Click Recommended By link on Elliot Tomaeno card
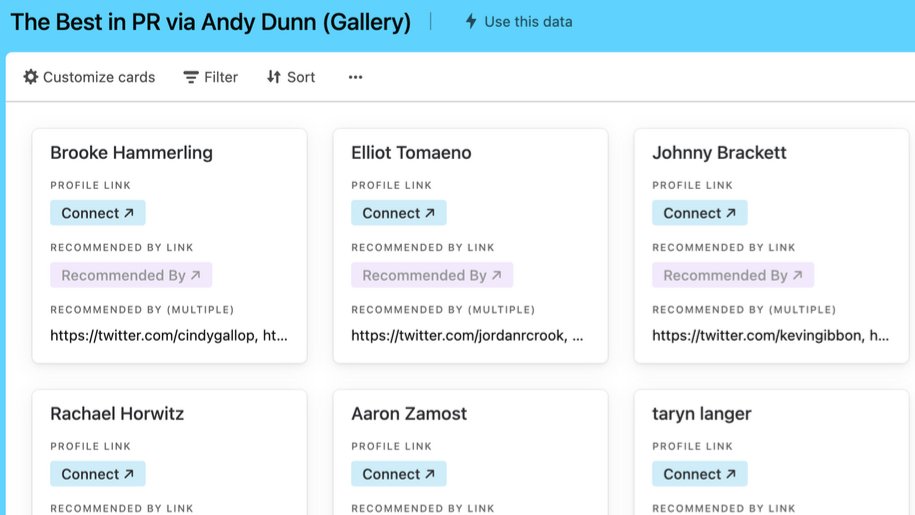The image size is (915, 515). tap(432, 275)
